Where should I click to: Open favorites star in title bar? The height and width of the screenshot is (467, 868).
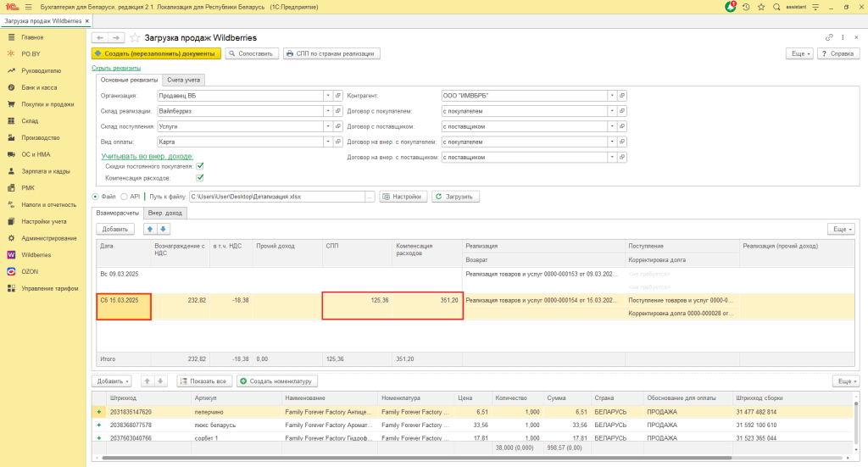click(x=761, y=7)
